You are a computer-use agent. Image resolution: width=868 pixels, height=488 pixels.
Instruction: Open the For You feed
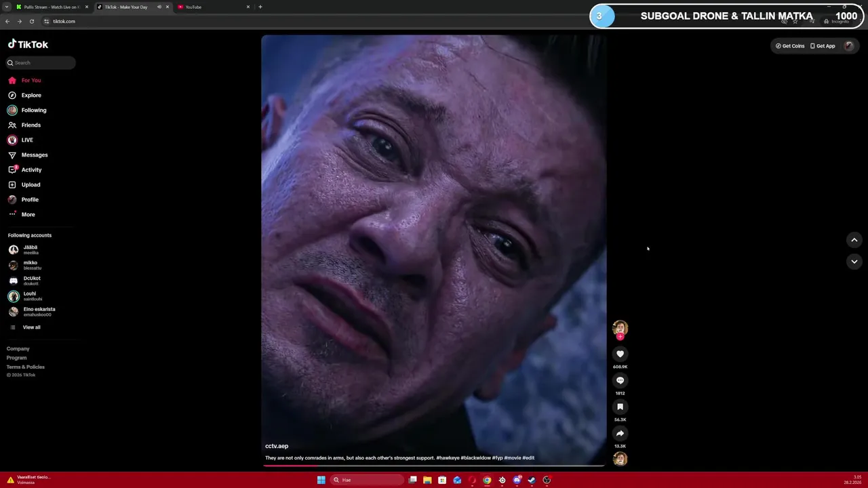pos(24,80)
